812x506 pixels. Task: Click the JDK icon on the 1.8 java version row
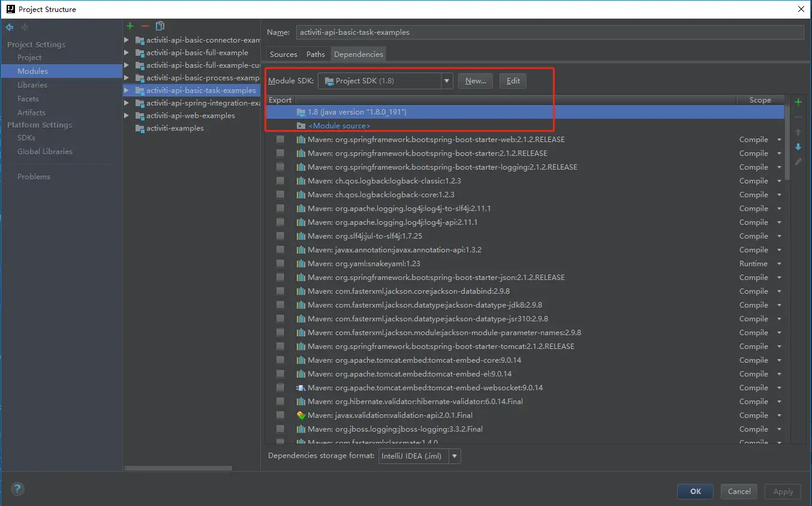pos(301,112)
